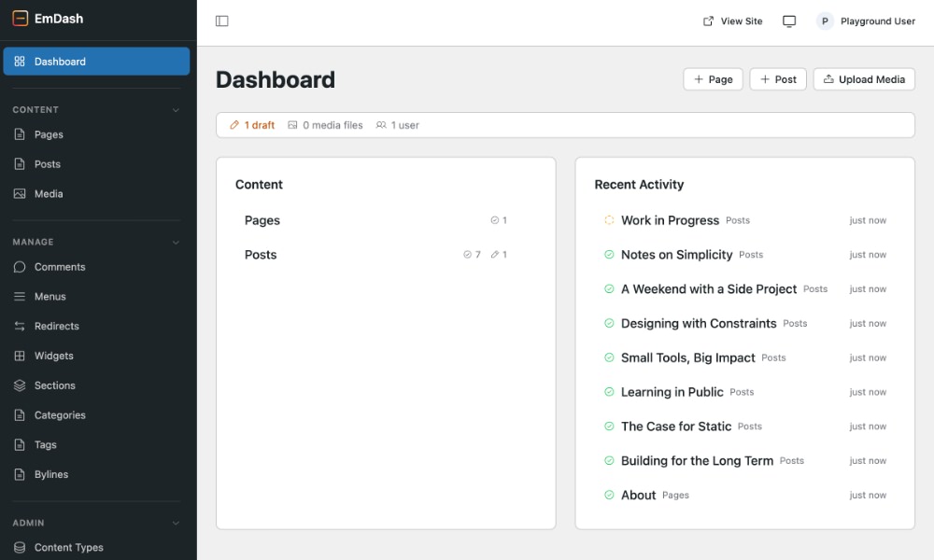The image size is (934, 560).
Task: Open the Media library from the sidebar
Action: tap(18, 194)
